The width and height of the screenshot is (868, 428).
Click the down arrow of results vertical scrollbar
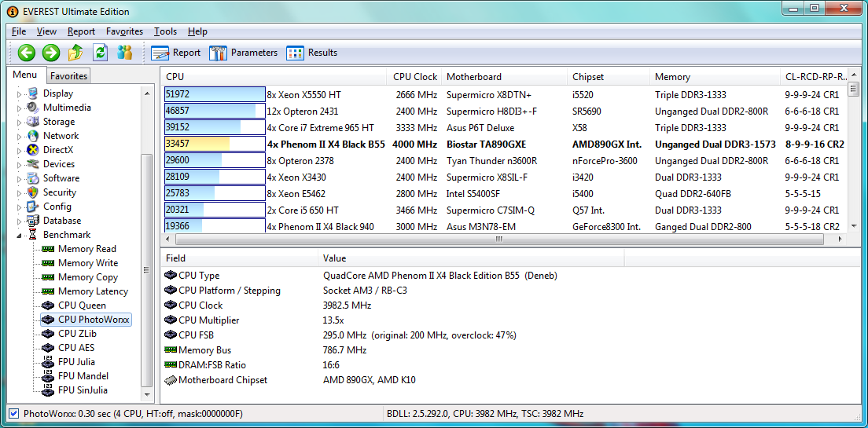pos(853,226)
